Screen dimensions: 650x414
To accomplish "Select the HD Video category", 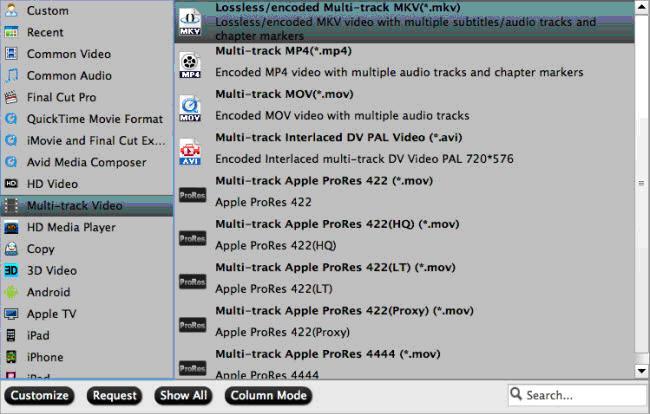I will [87, 183].
